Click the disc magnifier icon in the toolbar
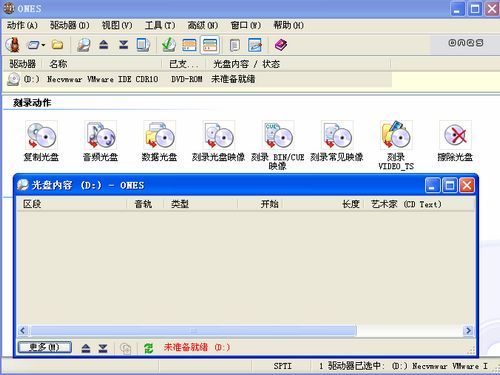 point(83,45)
